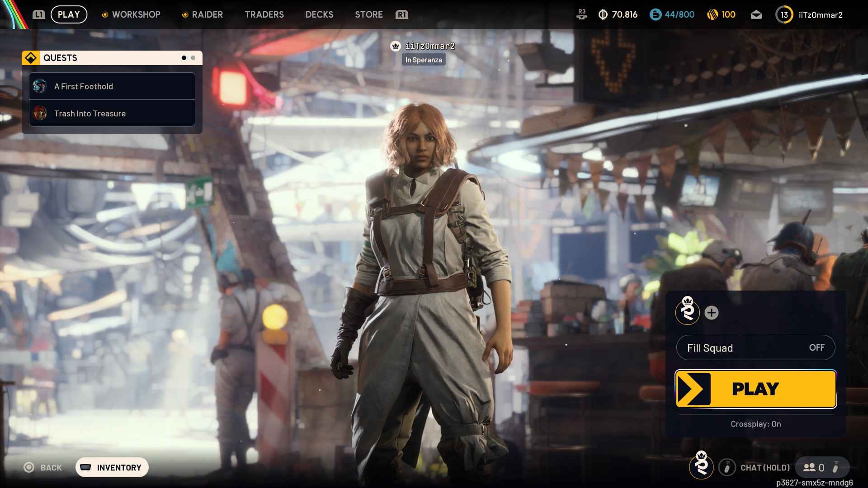The image size is (868, 488).
Task: Expand the quests panel second page dot
Action: point(193,57)
